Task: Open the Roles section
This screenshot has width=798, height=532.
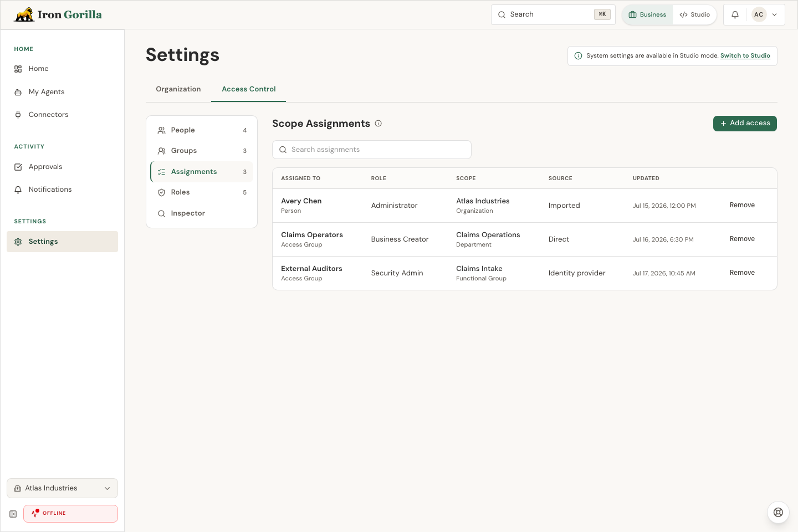Action: [202, 192]
